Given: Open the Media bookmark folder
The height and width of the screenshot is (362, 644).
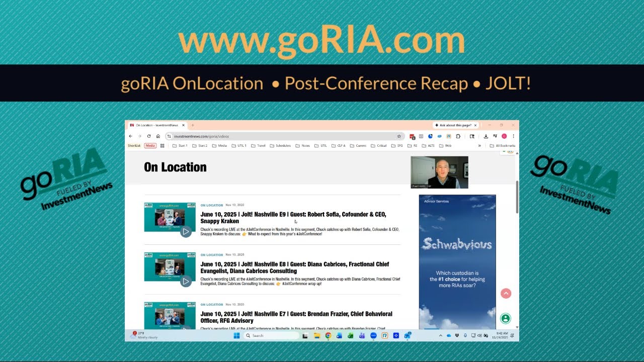Looking at the screenshot, I should [219, 146].
